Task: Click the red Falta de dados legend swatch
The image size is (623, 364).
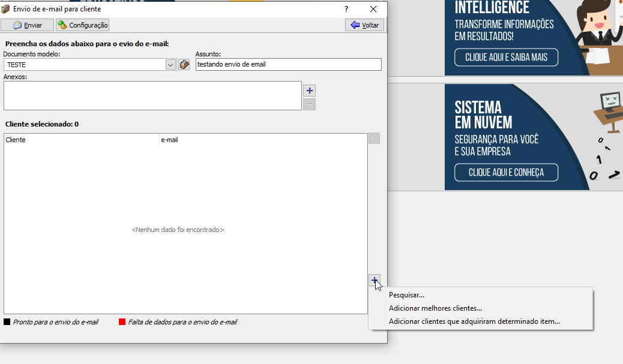Action: (122, 321)
